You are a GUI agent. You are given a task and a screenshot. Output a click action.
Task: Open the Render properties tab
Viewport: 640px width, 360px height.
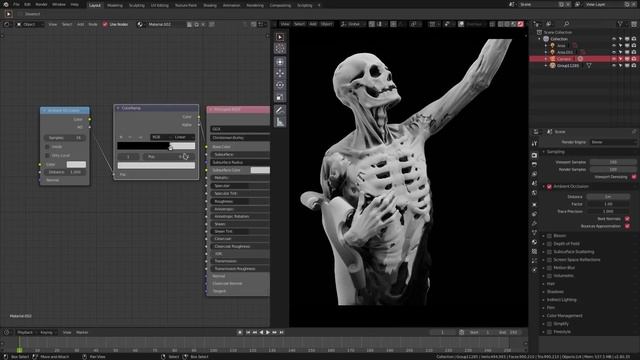click(534, 156)
